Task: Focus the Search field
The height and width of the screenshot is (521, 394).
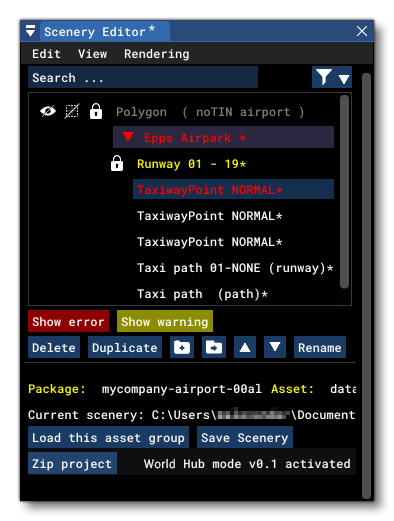Action: (x=143, y=77)
